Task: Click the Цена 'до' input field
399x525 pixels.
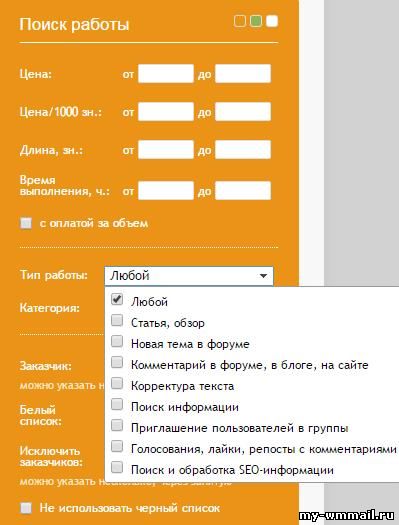Action: [243, 74]
